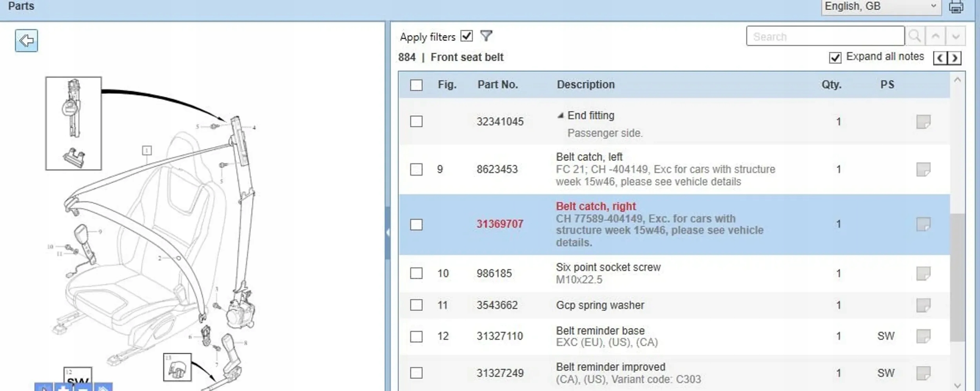Open note icon for Six point socket screw
Viewport: 980px width, 391px height.
[923, 273]
